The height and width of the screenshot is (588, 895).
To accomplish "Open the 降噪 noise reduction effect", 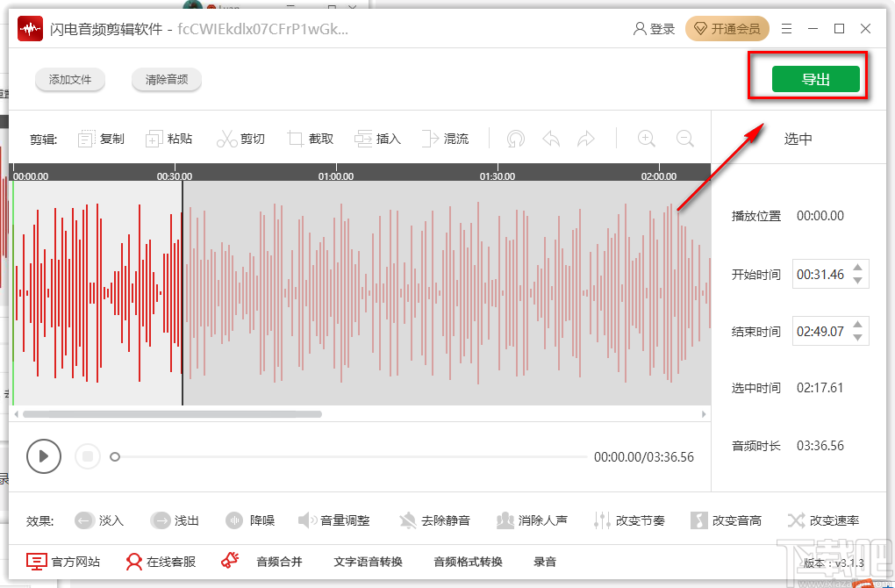I will tap(250, 520).
